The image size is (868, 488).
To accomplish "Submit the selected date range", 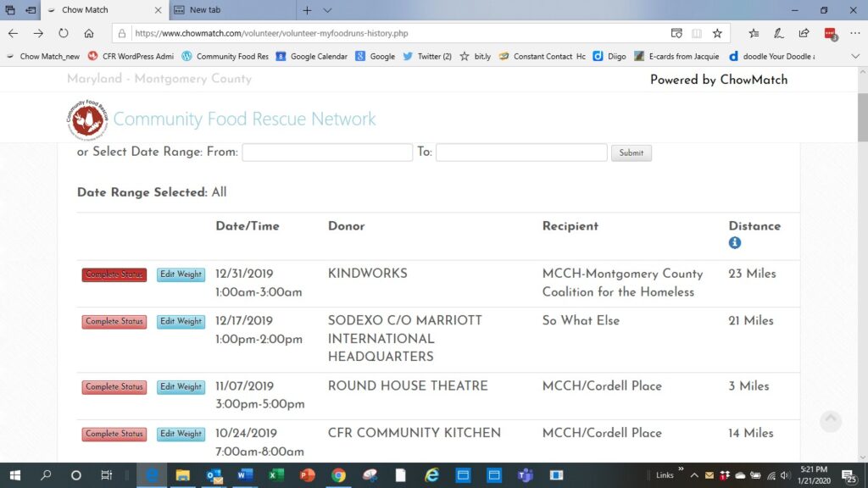I will coord(631,152).
